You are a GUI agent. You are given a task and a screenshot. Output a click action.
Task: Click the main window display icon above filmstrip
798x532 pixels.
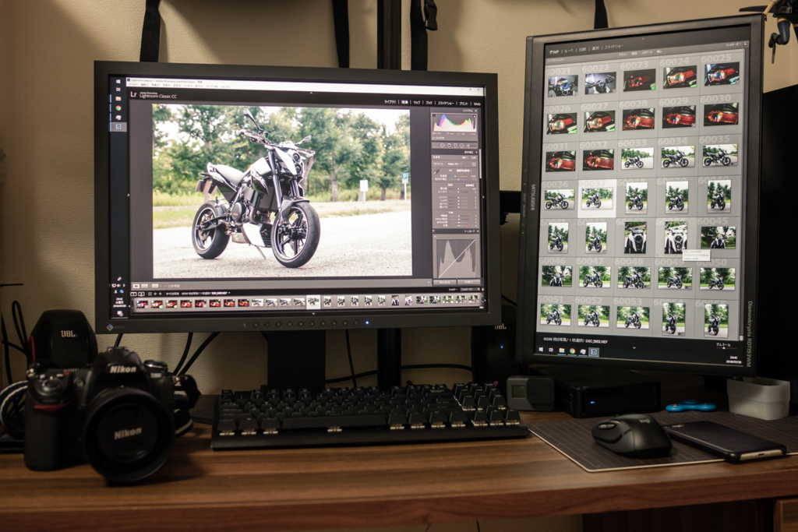133,294
